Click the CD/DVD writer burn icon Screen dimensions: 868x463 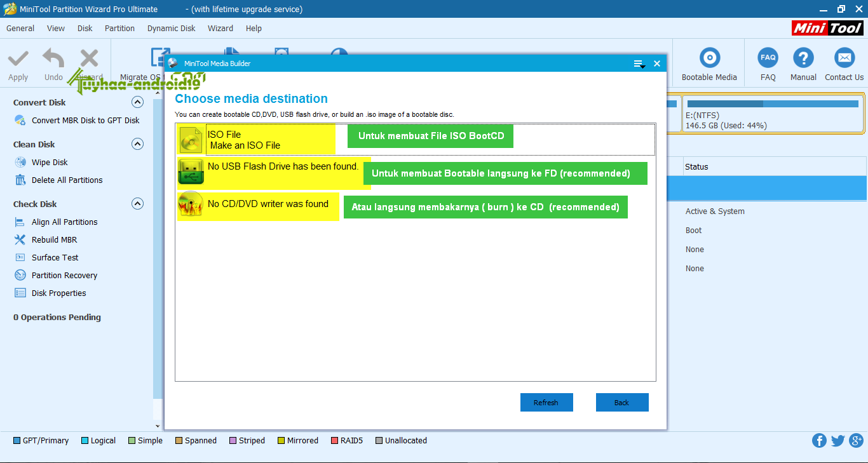[191, 205]
